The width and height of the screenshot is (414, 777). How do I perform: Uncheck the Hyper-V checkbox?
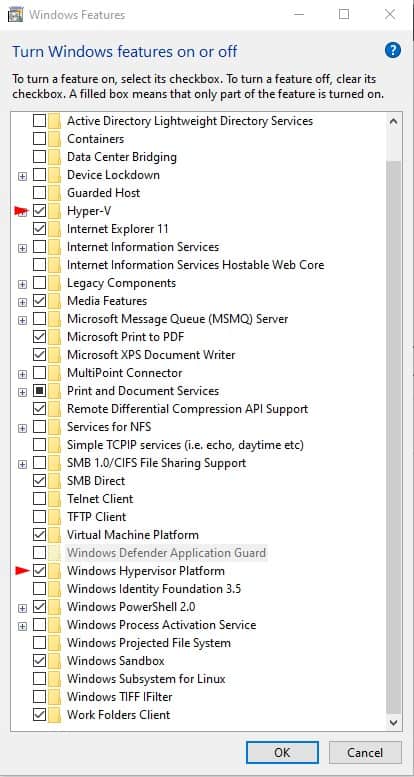(39, 211)
